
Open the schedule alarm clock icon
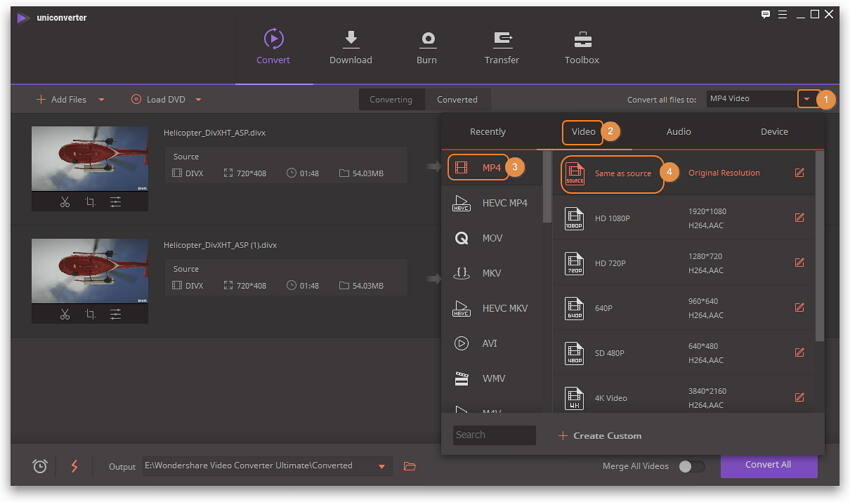pos(40,466)
